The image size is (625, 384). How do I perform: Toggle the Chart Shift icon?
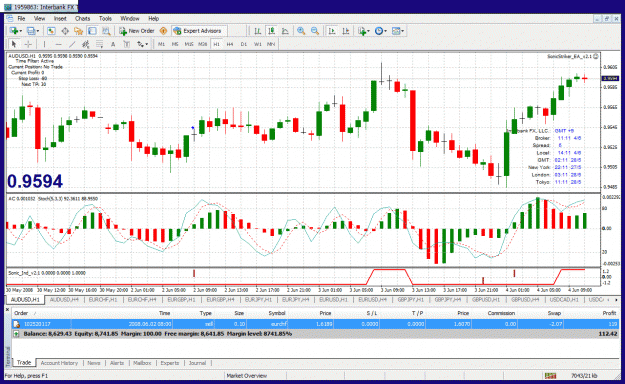pyautogui.click(x=346, y=31)
